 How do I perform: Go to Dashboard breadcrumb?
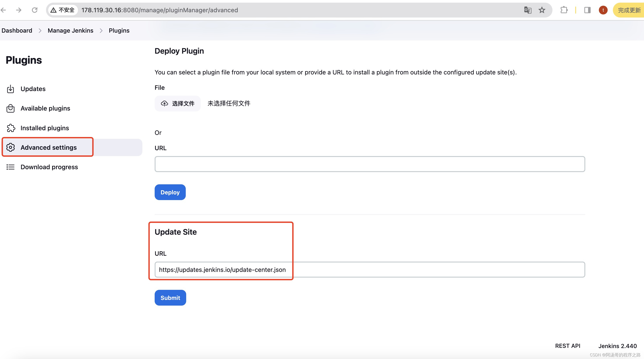coord(17,30)
